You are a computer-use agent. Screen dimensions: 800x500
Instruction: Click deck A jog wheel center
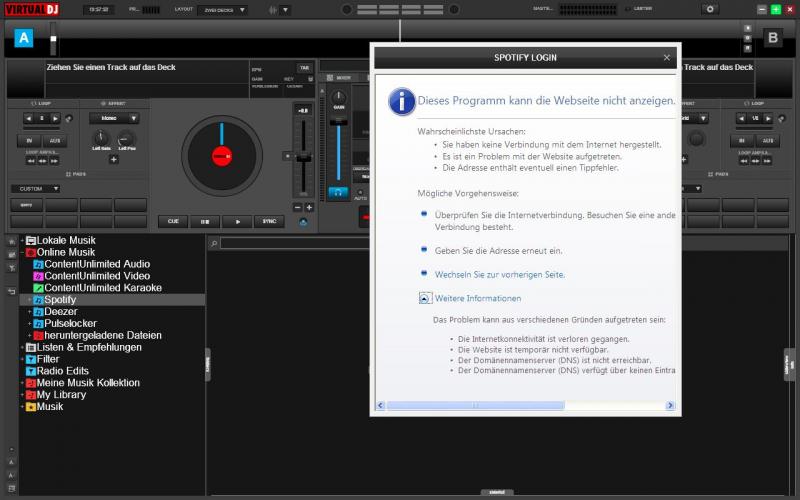pyautogui.click(x=222, y=156)
